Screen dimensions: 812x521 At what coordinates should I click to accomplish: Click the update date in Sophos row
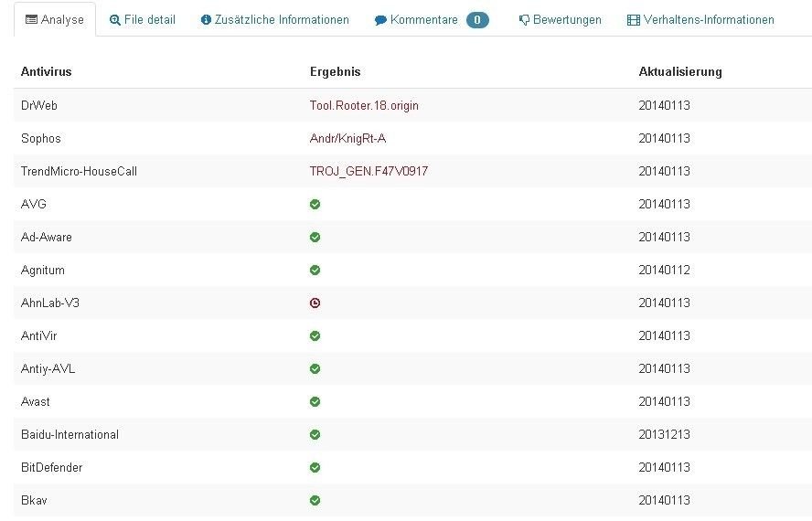click(x=665, y=138)
